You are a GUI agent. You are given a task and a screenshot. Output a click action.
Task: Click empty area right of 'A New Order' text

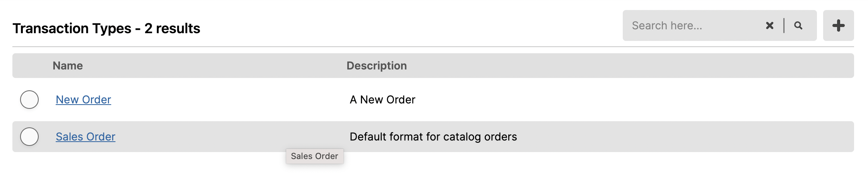[634, 100]
